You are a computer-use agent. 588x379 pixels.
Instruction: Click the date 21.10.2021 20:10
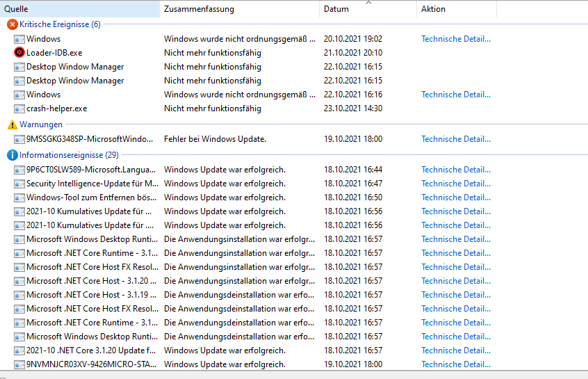coord(353,53)
